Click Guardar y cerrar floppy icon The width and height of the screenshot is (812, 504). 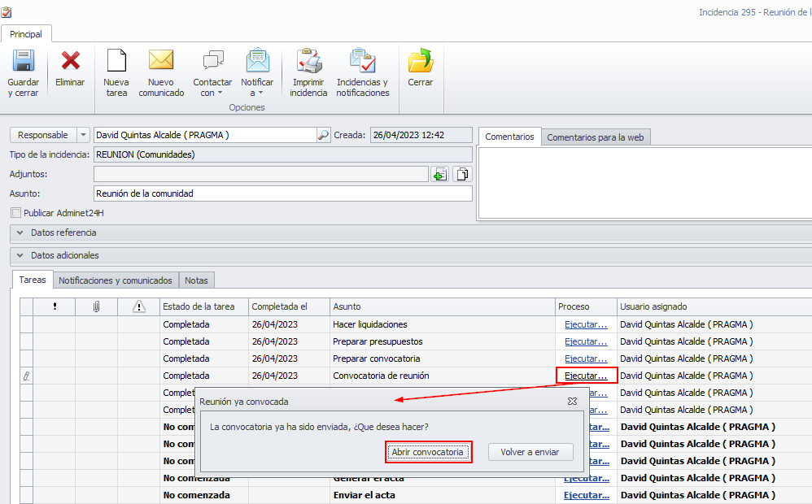pos(24,60)
